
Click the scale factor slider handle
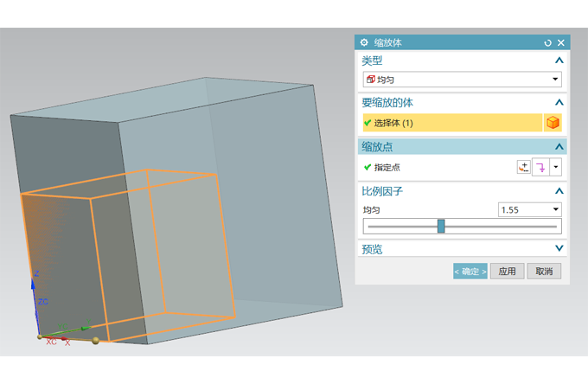[x=441, y=227]
